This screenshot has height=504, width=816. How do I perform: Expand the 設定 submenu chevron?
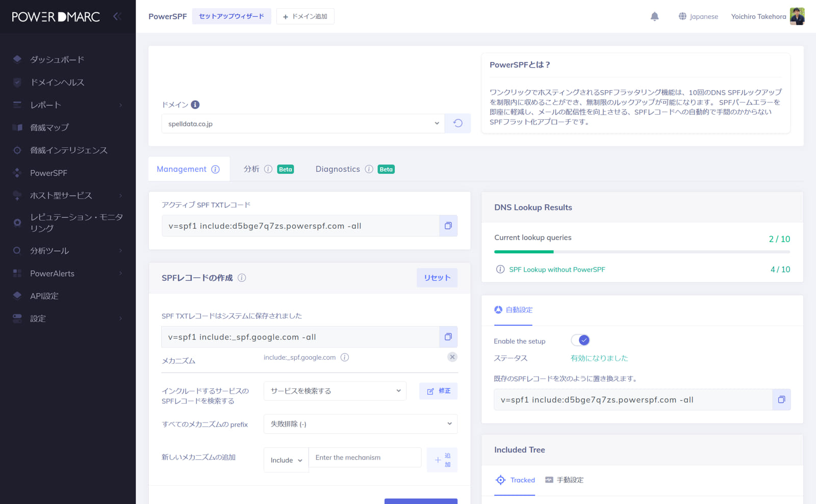point(121,319)
